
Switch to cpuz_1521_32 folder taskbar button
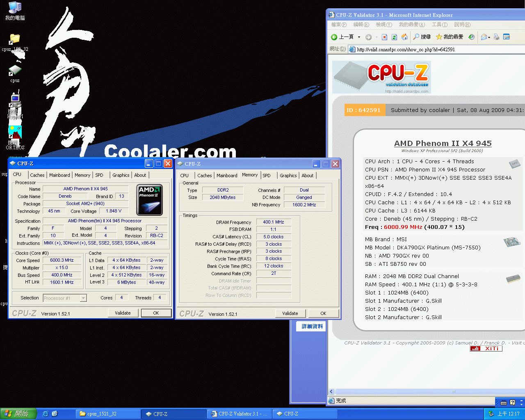108,414
